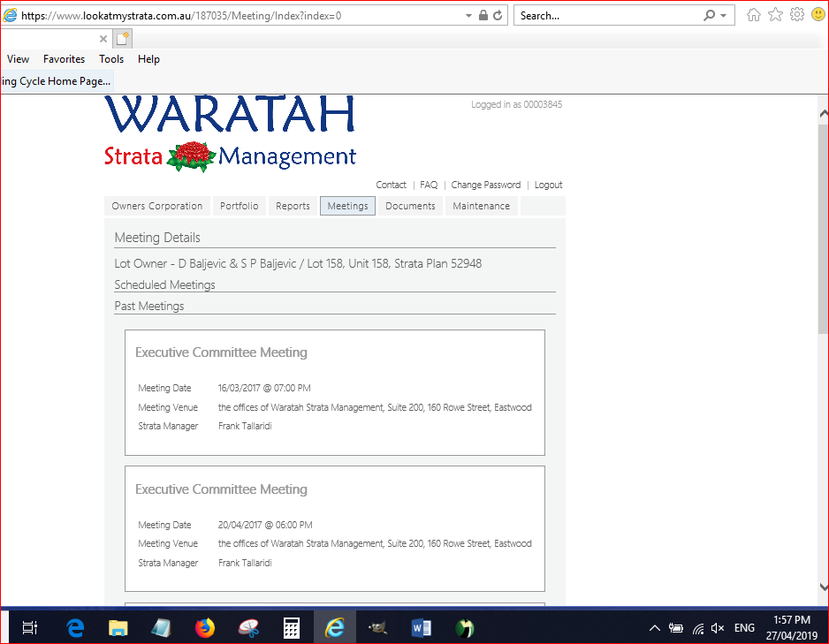This screenshot has height=644, width=829.
Task: Open Microsoft Word from the taskbar
Action: (x=422, y=627)
